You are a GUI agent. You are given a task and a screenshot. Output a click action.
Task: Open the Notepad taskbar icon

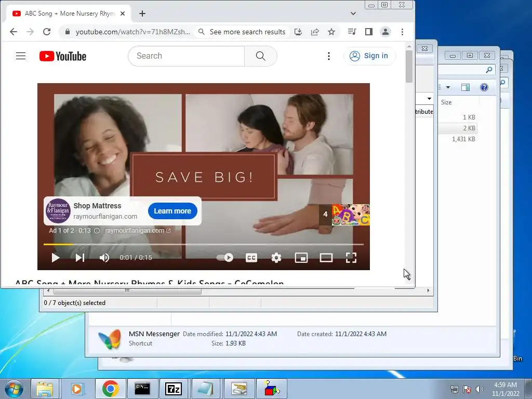(206, 389)
